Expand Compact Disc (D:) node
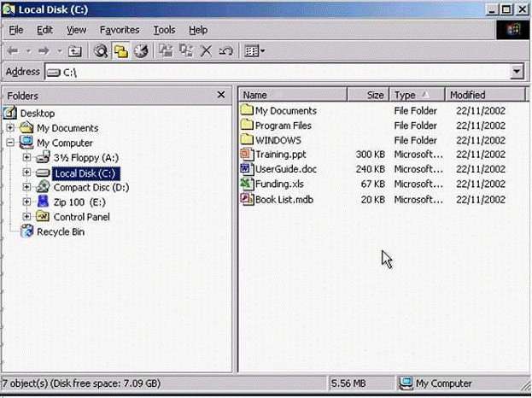This screenshot has height=398, width=532. 26,187
